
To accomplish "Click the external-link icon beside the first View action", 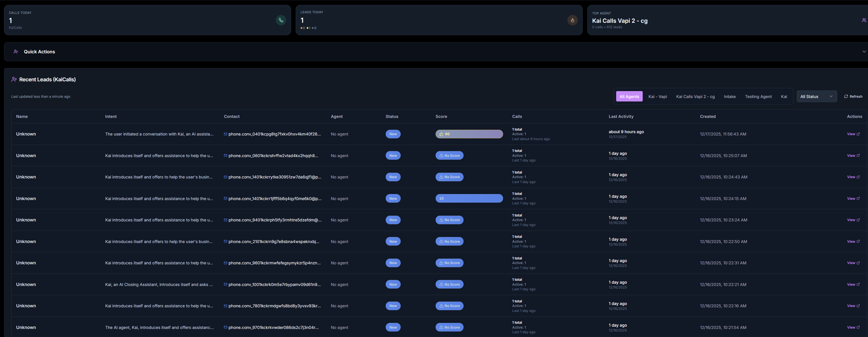I will [x=858, y=134].
